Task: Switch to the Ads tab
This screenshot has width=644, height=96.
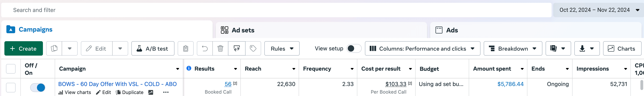Action: coord(452,30)
